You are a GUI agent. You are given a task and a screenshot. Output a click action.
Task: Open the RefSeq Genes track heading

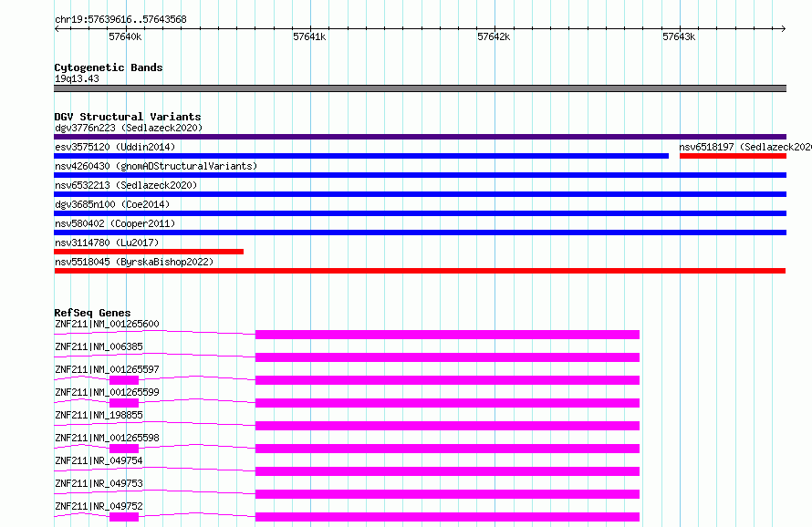point(92,313)
